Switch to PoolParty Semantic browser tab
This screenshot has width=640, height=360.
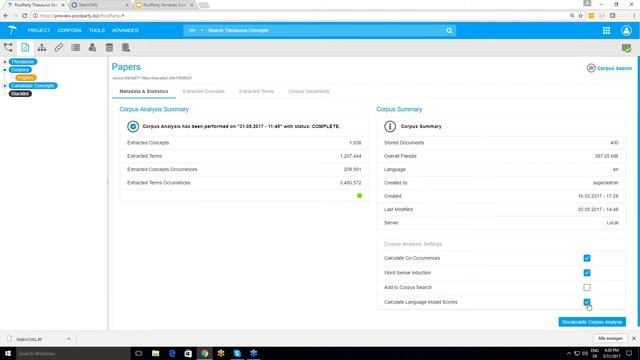pyautogui.click(x=164, y=5)
